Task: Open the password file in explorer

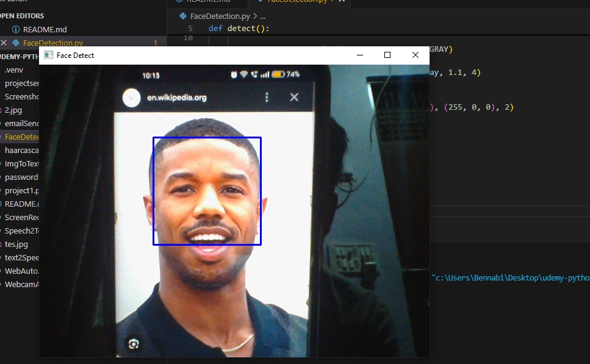Action: [x=21, y=177]
